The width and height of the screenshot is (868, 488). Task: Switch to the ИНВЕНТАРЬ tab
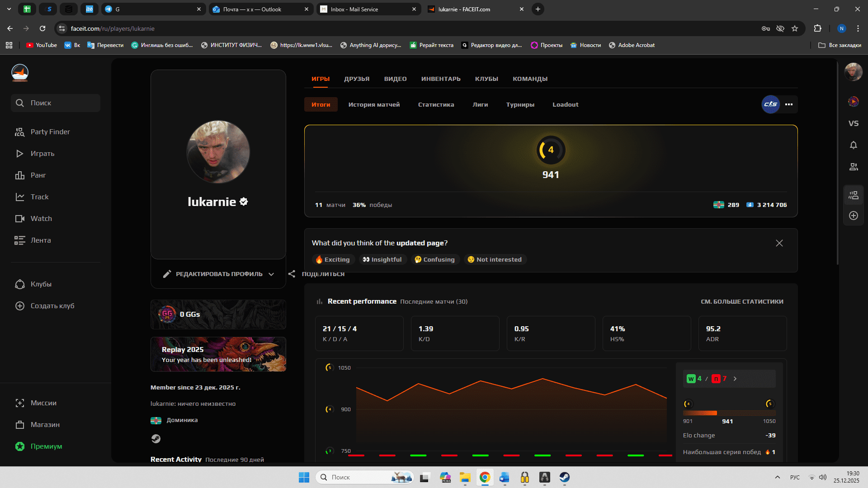point(441,79)
